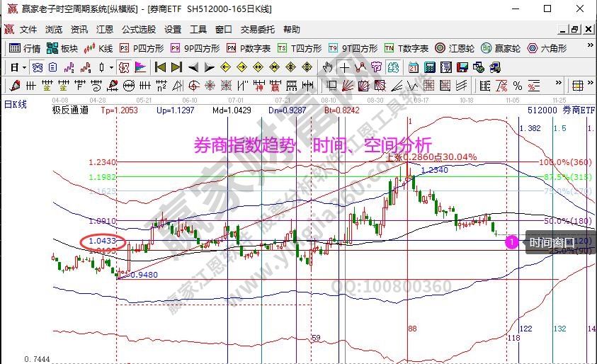Click the red 神 line tool icon
The height and width of the screenshot is (364, 597).
coord(259,86)
